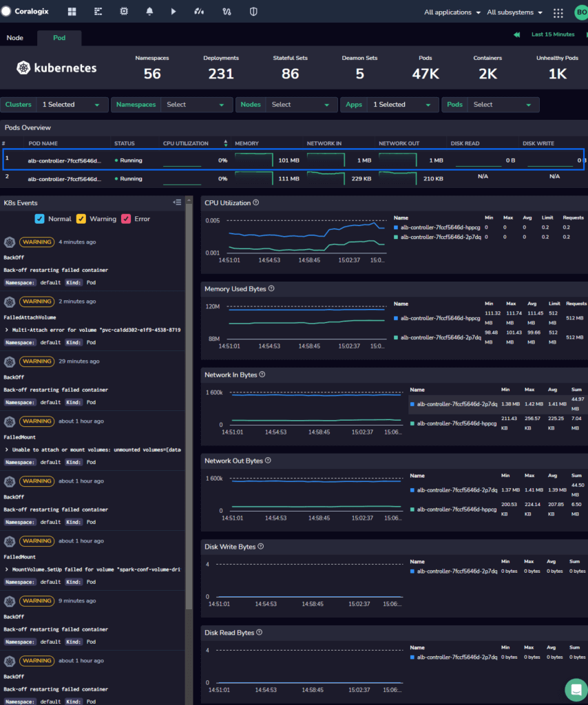588x705 pixels.
Task: Click the Coralogix logo
Action: 25,11
